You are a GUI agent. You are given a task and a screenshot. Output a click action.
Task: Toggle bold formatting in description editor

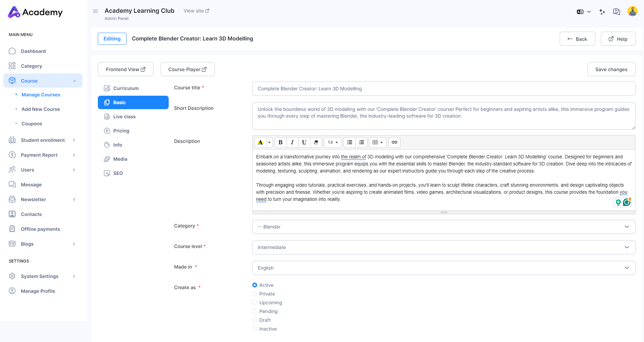(x=280, y=142)
